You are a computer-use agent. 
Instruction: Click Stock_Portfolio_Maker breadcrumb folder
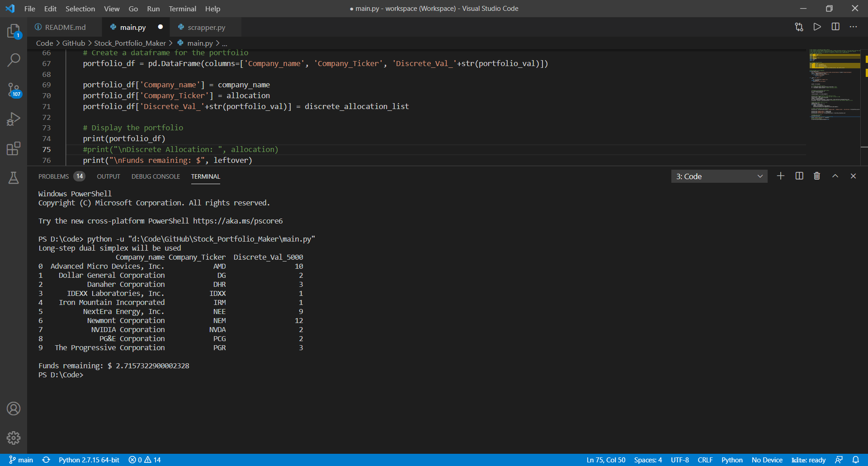tap(130, 43)
